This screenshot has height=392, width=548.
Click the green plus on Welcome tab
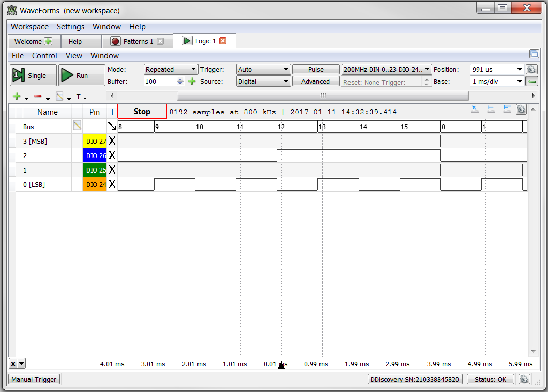click(48, 41)
